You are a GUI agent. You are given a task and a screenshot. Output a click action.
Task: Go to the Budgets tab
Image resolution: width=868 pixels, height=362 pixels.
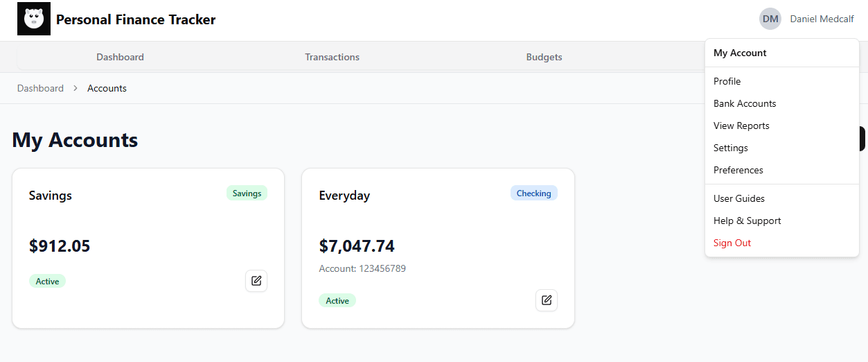(x=544, y=57)
